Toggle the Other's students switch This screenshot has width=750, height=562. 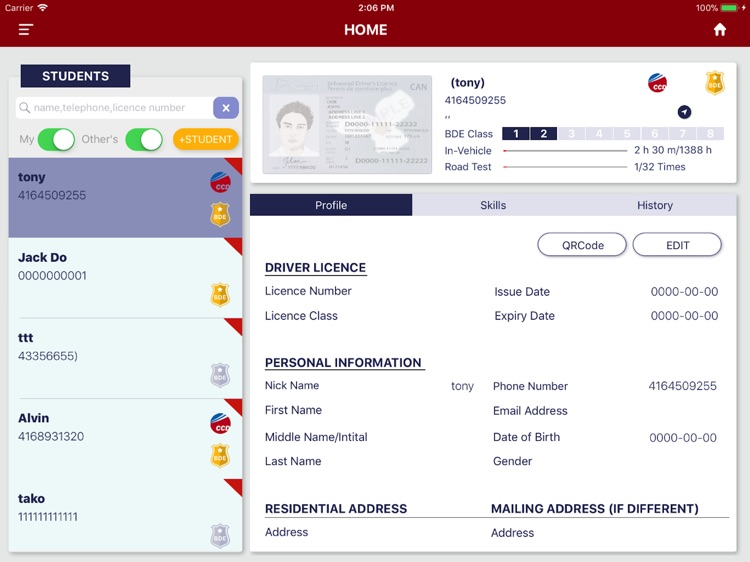tap(144, 140)
